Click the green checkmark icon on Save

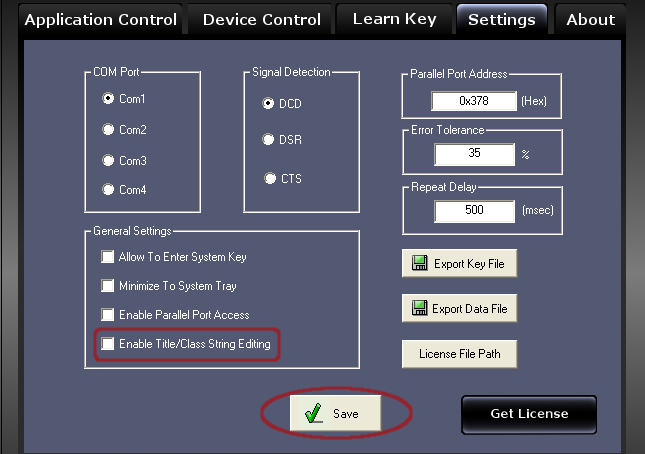[313, 413]
